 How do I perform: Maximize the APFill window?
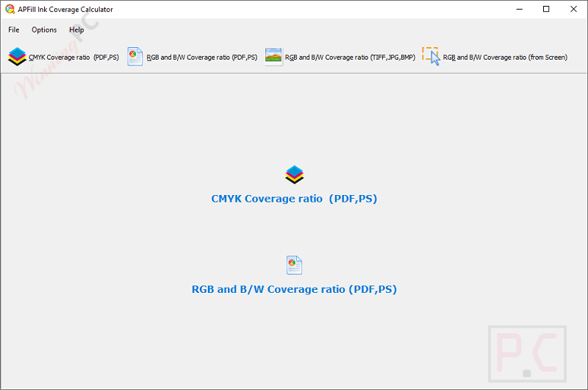point(546,9)
